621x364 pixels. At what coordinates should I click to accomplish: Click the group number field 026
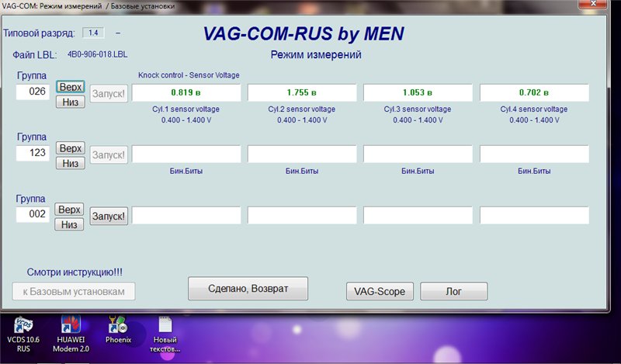point(33,92)
